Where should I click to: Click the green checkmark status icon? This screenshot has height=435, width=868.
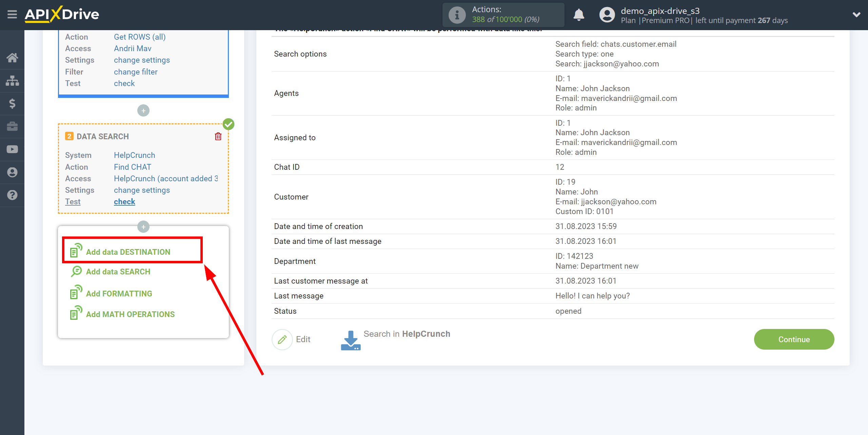229,124
